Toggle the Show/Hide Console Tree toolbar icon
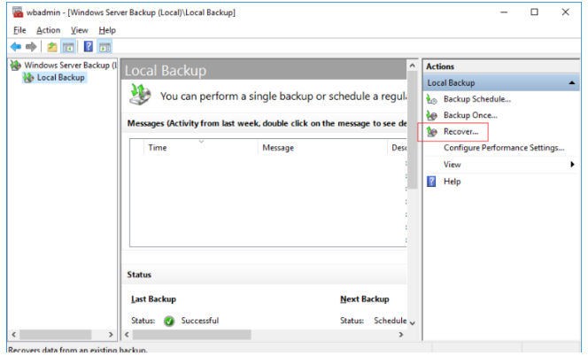 tap(68, 47)
